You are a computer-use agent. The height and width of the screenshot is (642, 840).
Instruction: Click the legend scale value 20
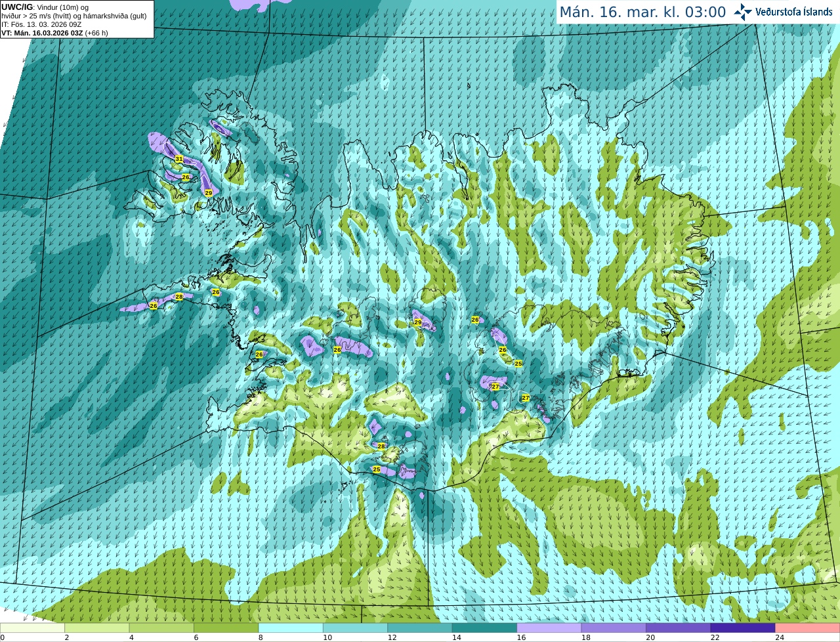[650, 637]
